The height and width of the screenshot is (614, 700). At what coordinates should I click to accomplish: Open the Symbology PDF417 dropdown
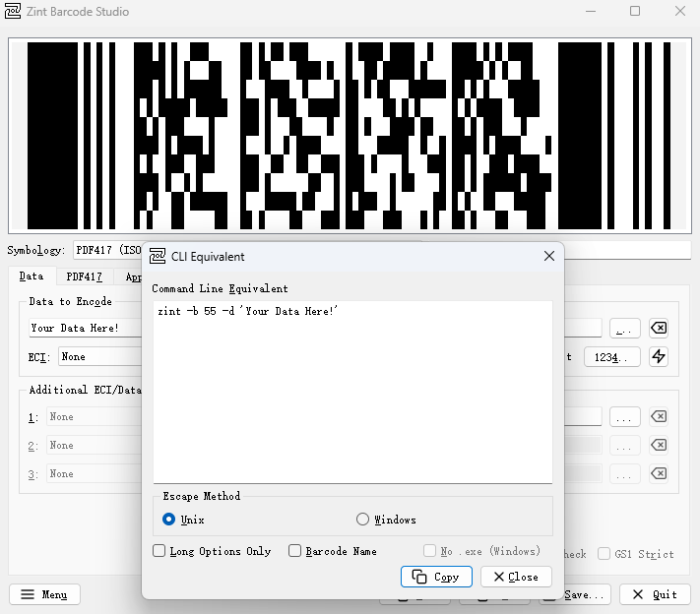tap(106, 251)
